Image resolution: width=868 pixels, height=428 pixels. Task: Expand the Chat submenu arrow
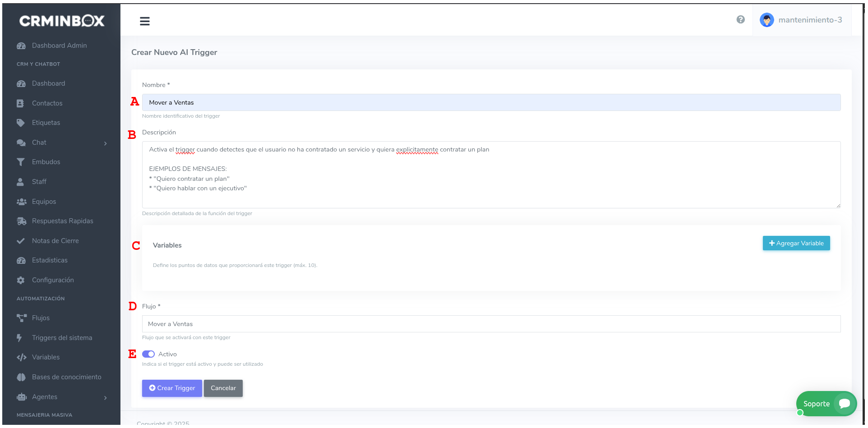click(106, 143)
